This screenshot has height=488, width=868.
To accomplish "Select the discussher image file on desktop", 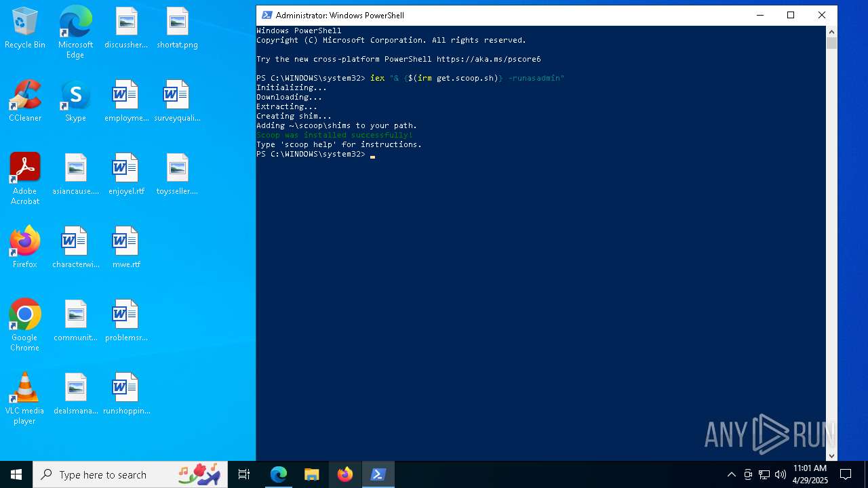I will click(x=126, y=28).
